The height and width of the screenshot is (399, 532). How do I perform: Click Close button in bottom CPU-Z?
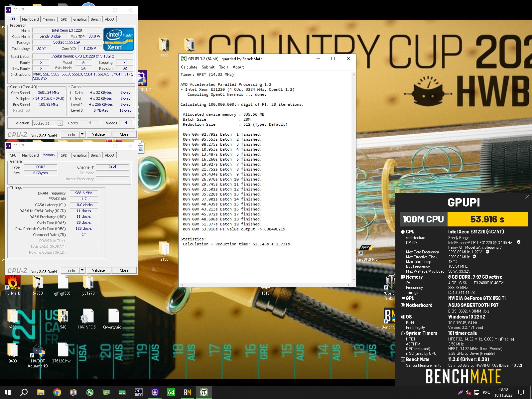(124, 270)
